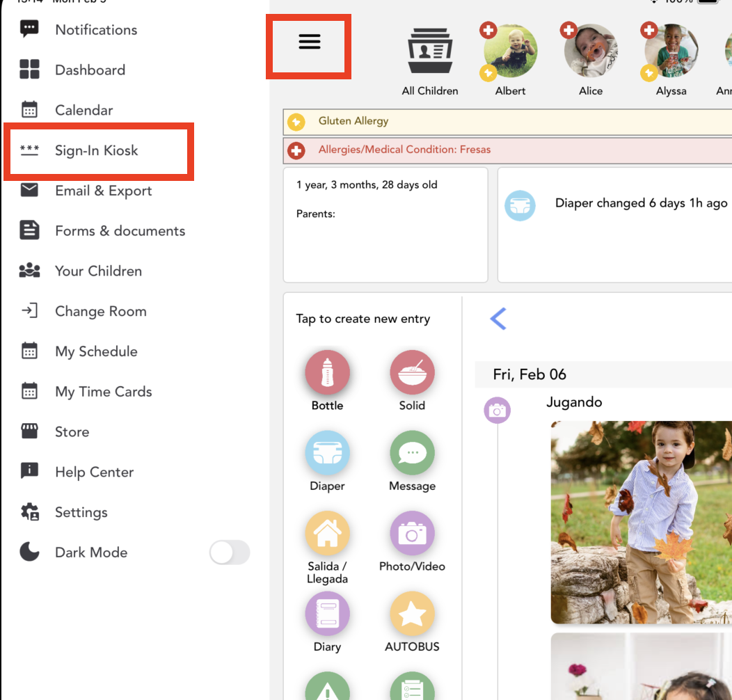
Task: Select Albert's profile photo
Action: pyautogui.click(x=510, y=51)
